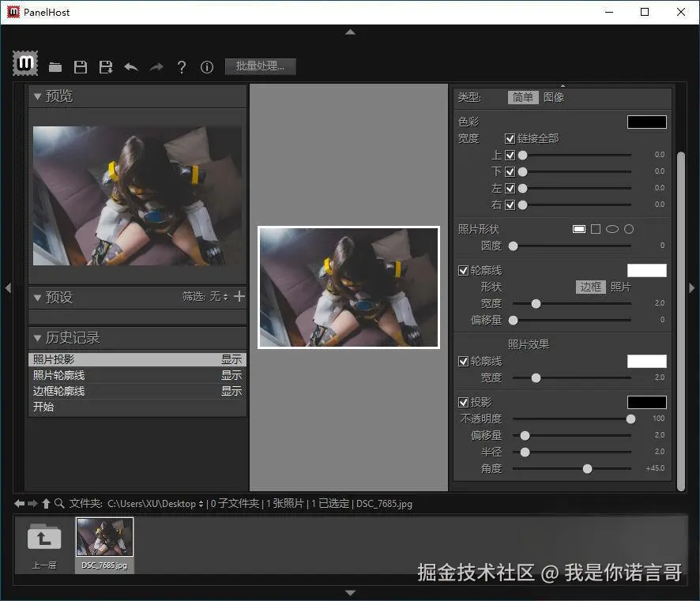Toggle the 右 width checkbox
The width and height of the screenshot is (700, 601).
510,205
